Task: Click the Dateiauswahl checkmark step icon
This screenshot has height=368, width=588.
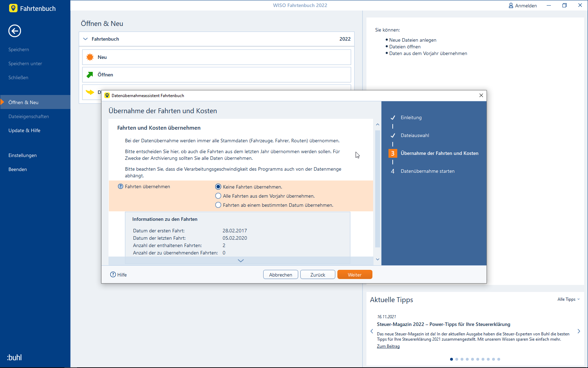Action: [x=393, y=135]
